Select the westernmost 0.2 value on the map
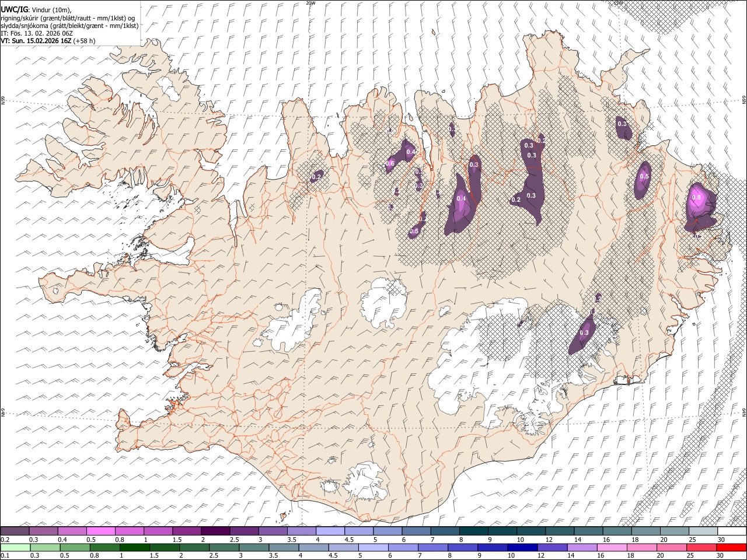The height and width of the screenshot is (560, 747). [317, 177]
